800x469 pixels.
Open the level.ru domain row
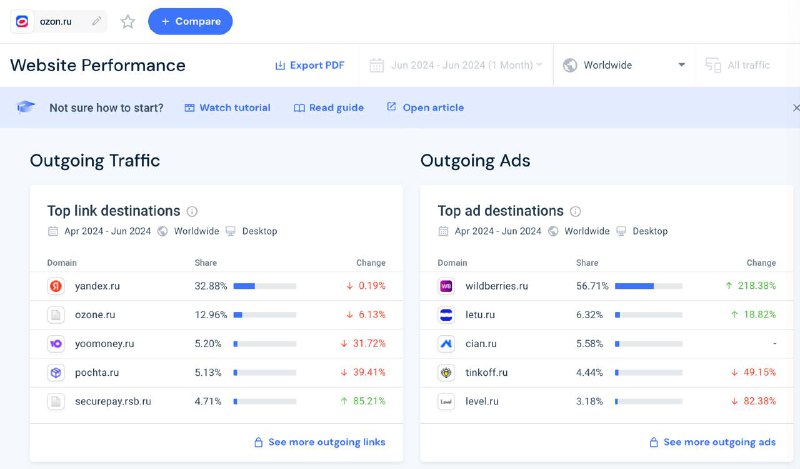click(x=607, y=402)
